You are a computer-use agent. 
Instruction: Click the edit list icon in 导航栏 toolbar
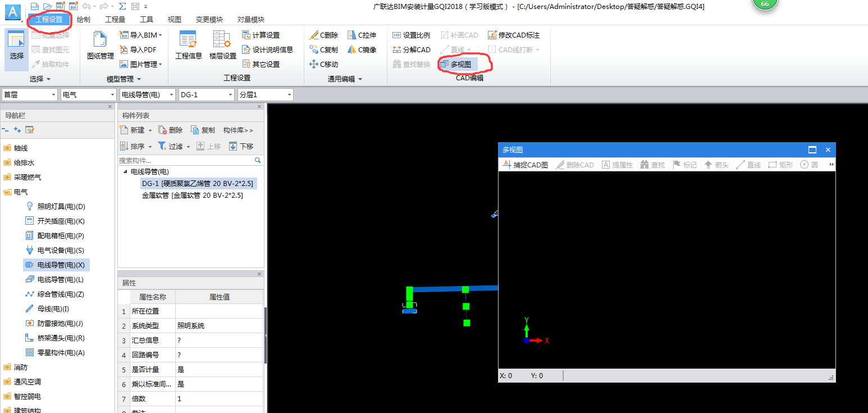(30, 130)
